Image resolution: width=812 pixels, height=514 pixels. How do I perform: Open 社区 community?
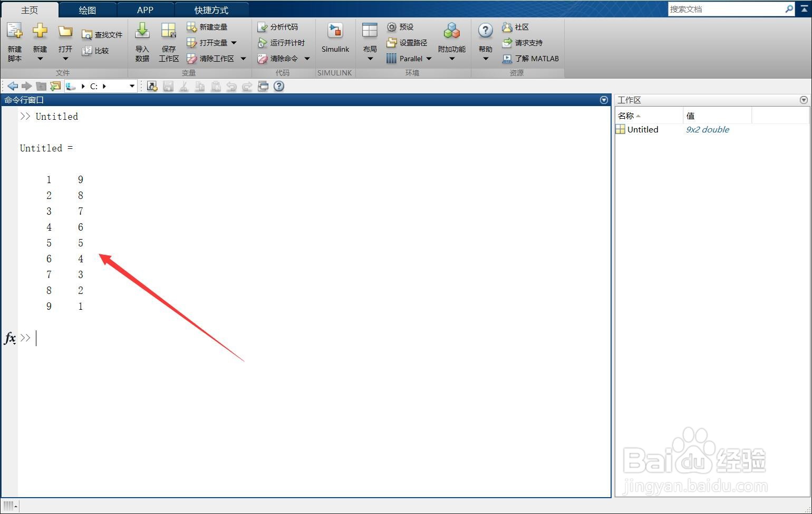[x=515, y=27]
